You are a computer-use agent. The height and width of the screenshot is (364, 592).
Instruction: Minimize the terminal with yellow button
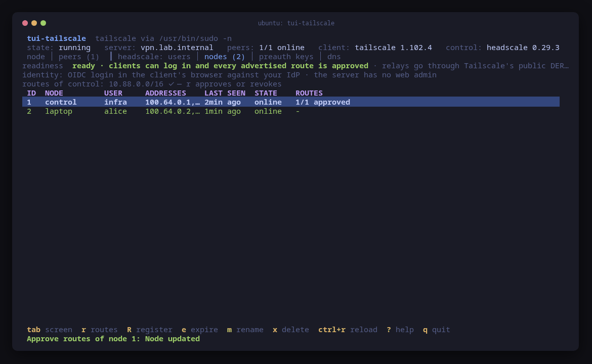[x=34, y=23]
